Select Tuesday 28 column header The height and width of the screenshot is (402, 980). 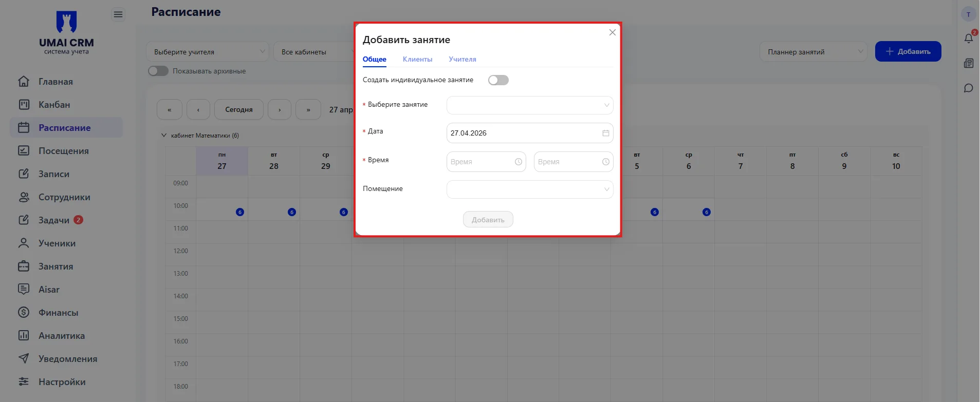(x=274, y=161)
